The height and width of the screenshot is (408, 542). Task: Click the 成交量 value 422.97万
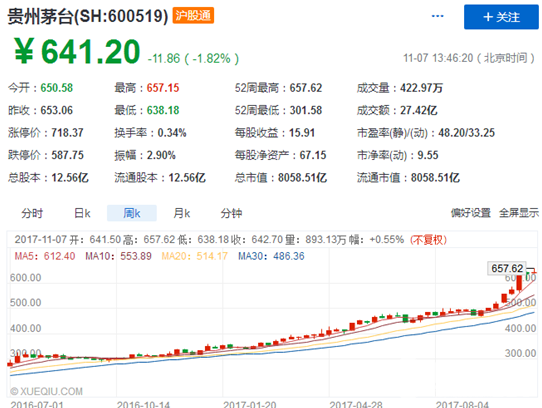pos(421,88)
